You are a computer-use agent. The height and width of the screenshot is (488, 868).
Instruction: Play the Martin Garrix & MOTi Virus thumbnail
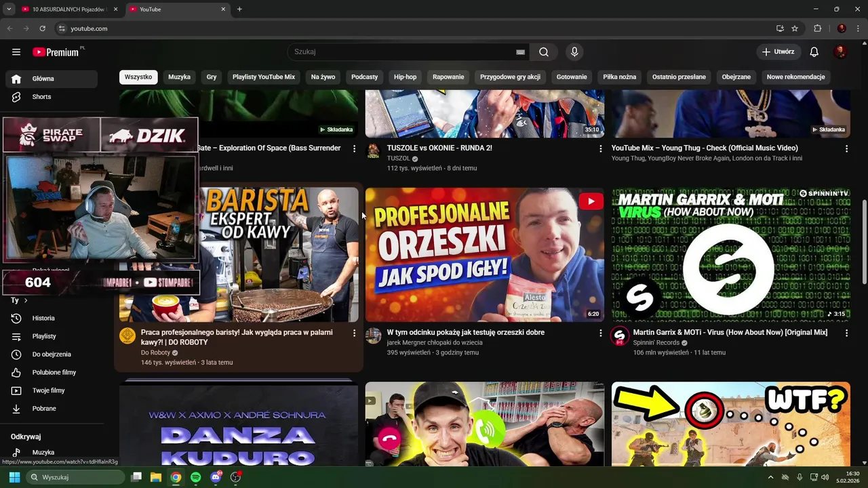(x=730, y=255)
